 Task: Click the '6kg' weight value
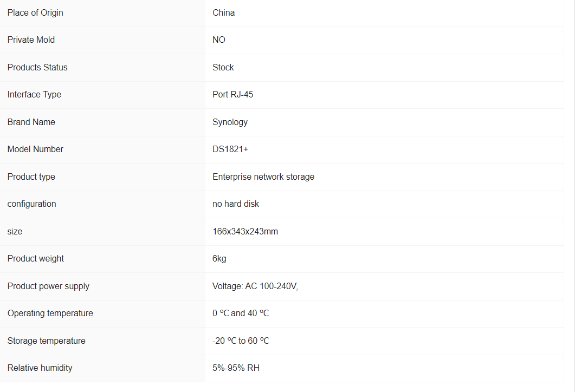pos(219,258)
